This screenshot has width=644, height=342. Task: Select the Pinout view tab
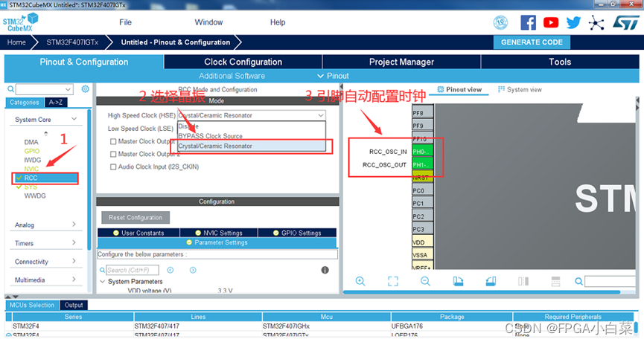459,89
